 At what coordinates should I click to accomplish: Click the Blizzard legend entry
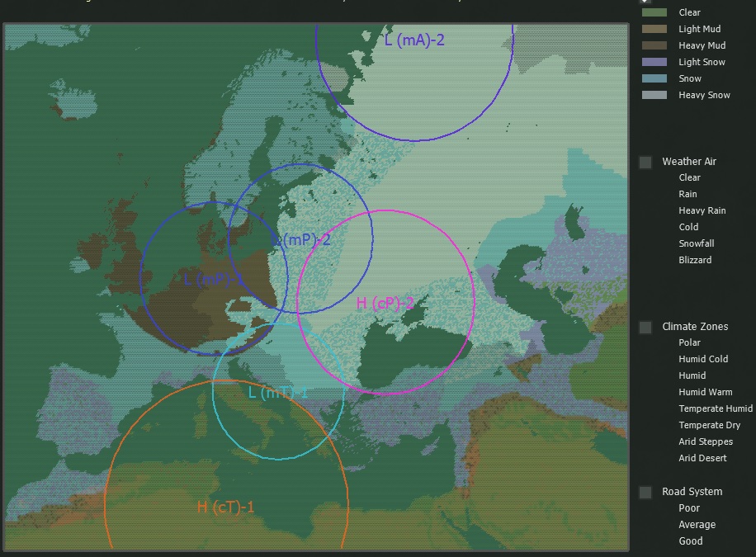pyautogui.click(x=695, y=260)
